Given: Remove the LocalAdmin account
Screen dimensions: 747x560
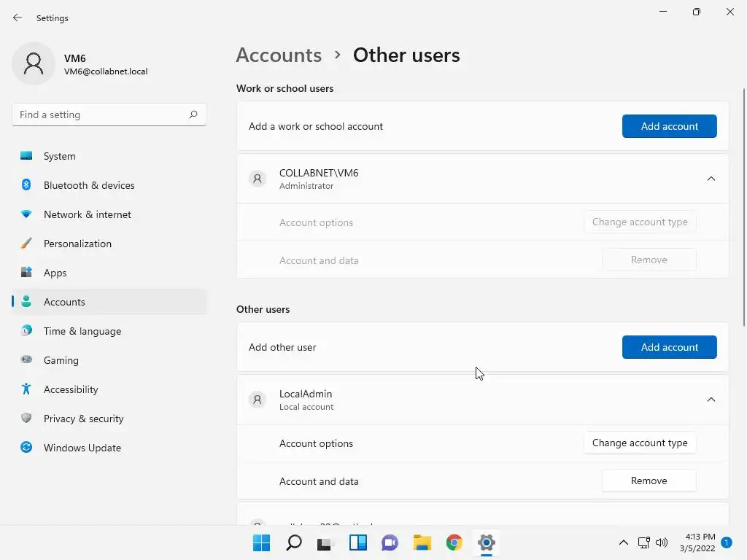Looking at the screenshot, I should pos(649,481).
